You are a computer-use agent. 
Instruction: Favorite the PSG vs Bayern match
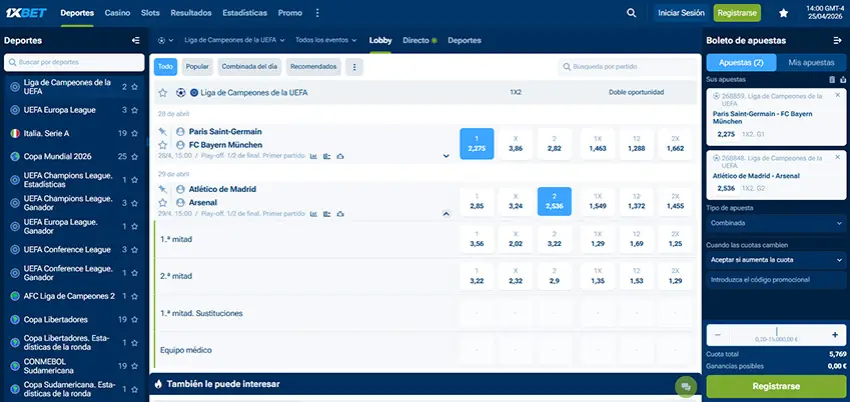[x=163, y=145]
